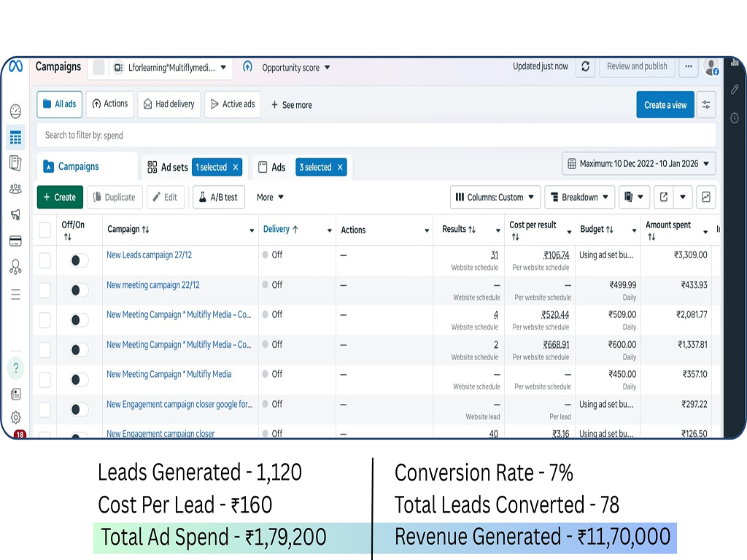
Task: Click the megaphone Advertising settings icon
Action: pos(15,214)
